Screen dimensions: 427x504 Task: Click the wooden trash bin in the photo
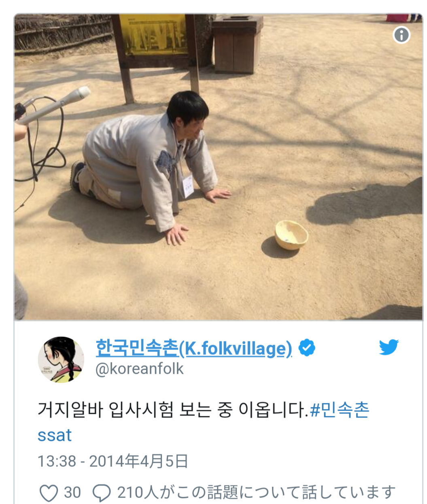pos(237,44)
